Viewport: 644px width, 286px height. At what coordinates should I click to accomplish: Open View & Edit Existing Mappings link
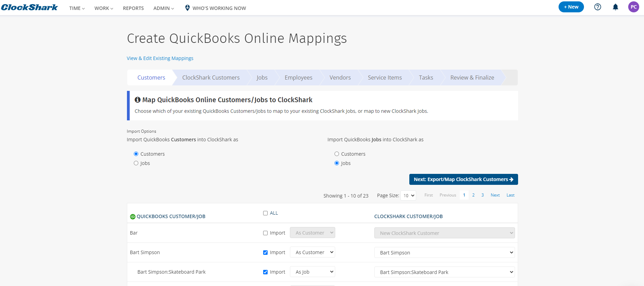(x=160, y=58)
